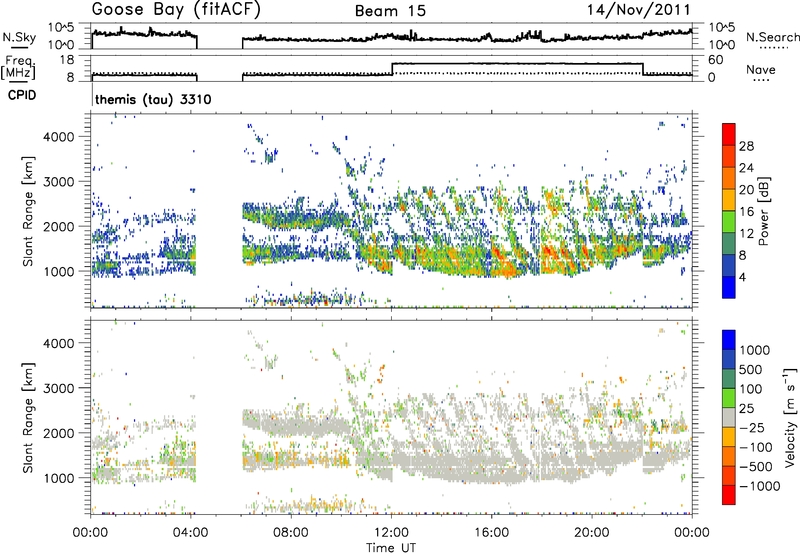Click "Slant Range [km]" label of power panel
The width and height of the screenshot is (800, 554).
[x=28, y=211]
